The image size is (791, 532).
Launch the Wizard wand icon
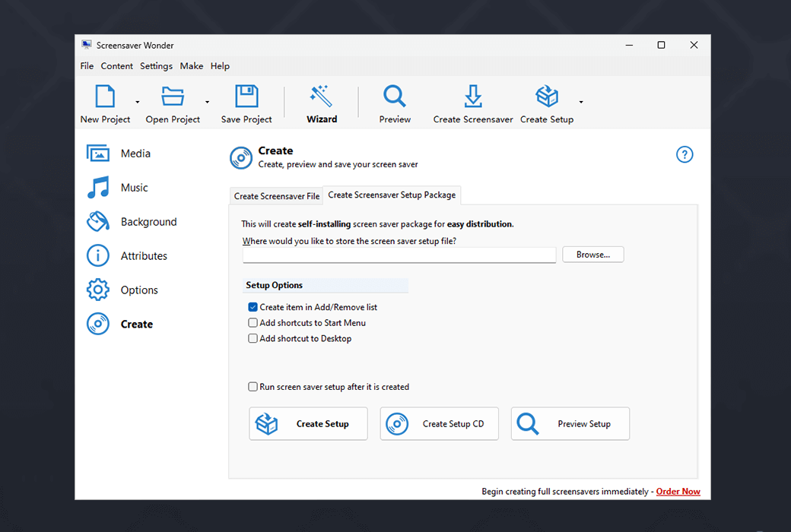click(x=321, y=97)
